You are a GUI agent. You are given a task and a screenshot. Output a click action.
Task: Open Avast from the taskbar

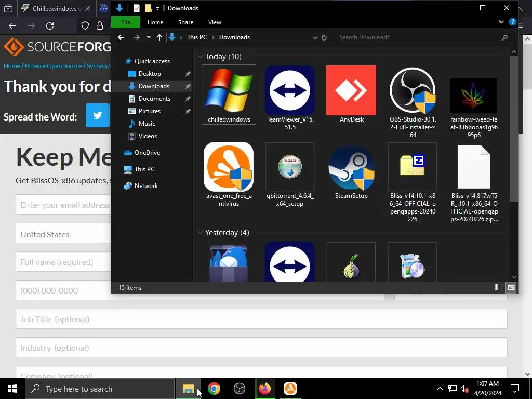tap(290, 389)
